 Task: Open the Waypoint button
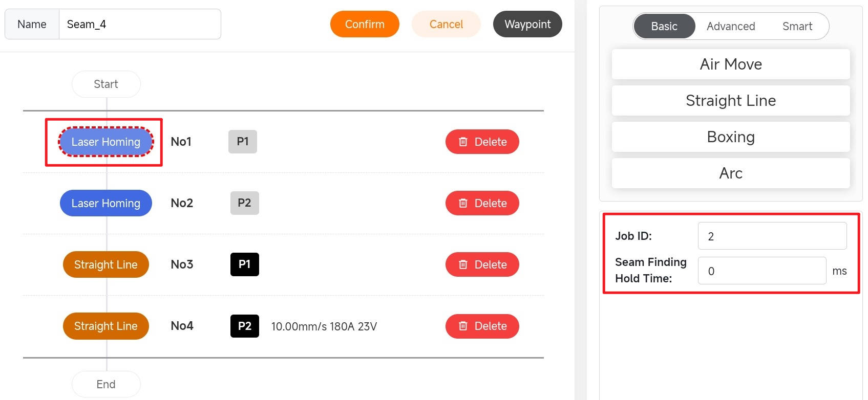[527, 24]
